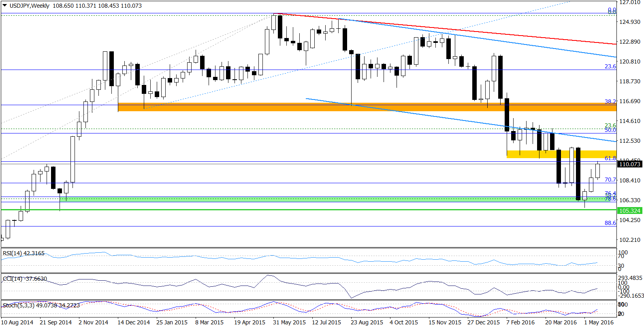
Task: Click the 31 May 2015 date label
Action: tap(289, 322)
